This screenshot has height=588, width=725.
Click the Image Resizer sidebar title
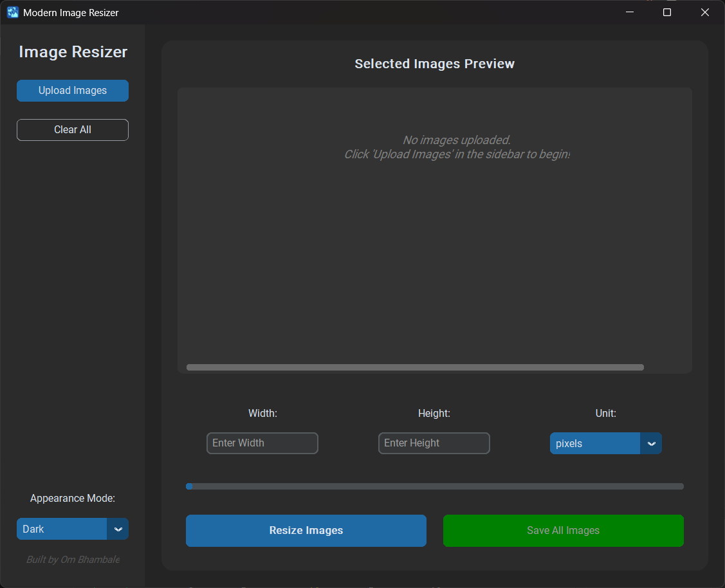click(73, 51)
